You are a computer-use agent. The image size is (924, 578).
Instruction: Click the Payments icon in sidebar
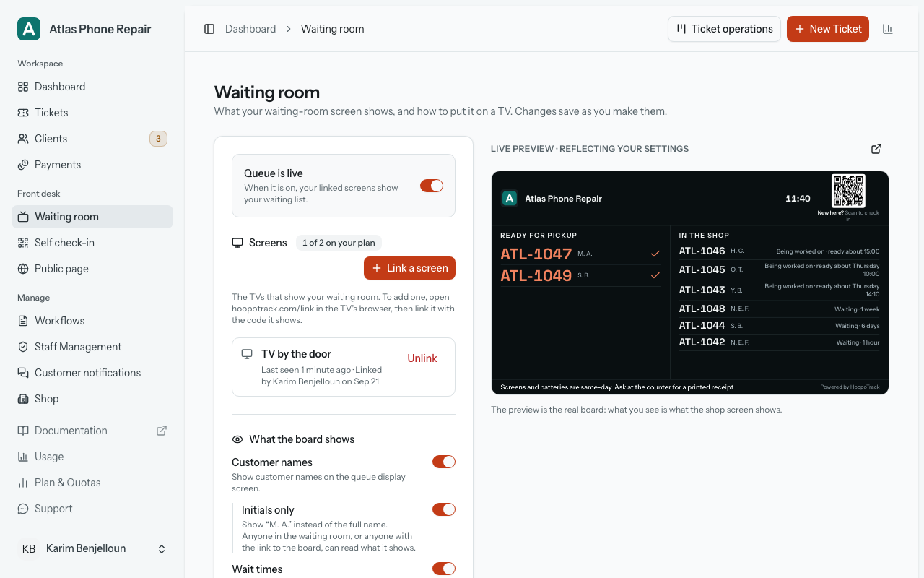(x=23, y=165)
